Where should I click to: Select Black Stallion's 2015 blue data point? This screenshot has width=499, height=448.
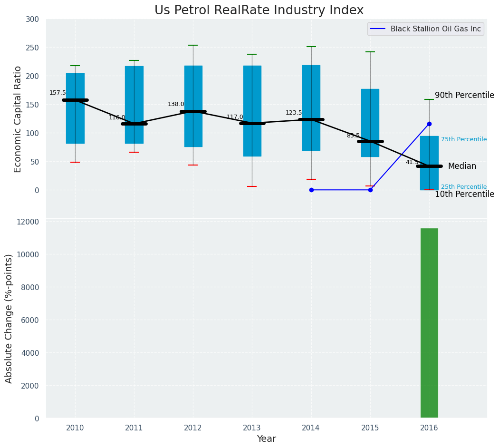370,190
